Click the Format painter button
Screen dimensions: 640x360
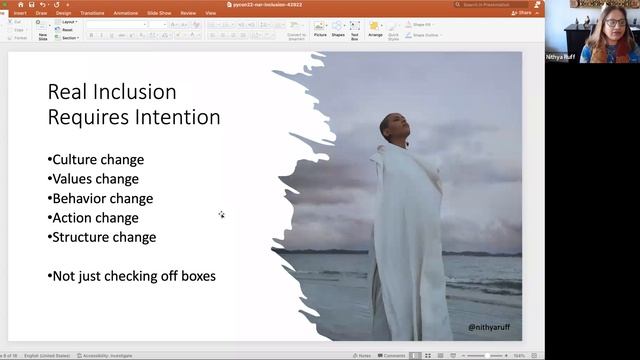coord(17,38)
